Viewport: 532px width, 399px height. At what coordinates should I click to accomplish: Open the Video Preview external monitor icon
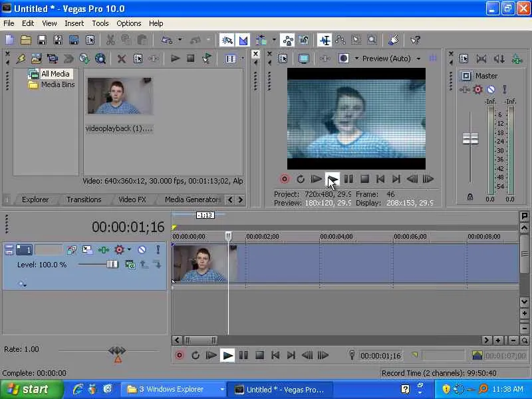(304, 59)
